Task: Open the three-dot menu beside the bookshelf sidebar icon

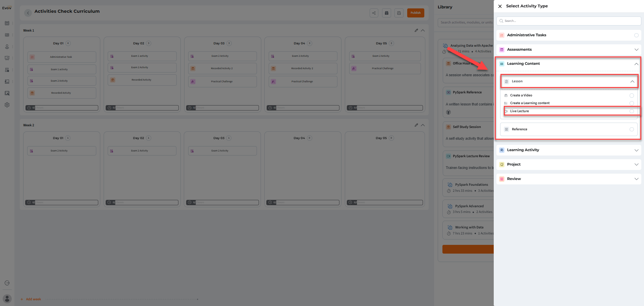Action: (x=13, y=23)
